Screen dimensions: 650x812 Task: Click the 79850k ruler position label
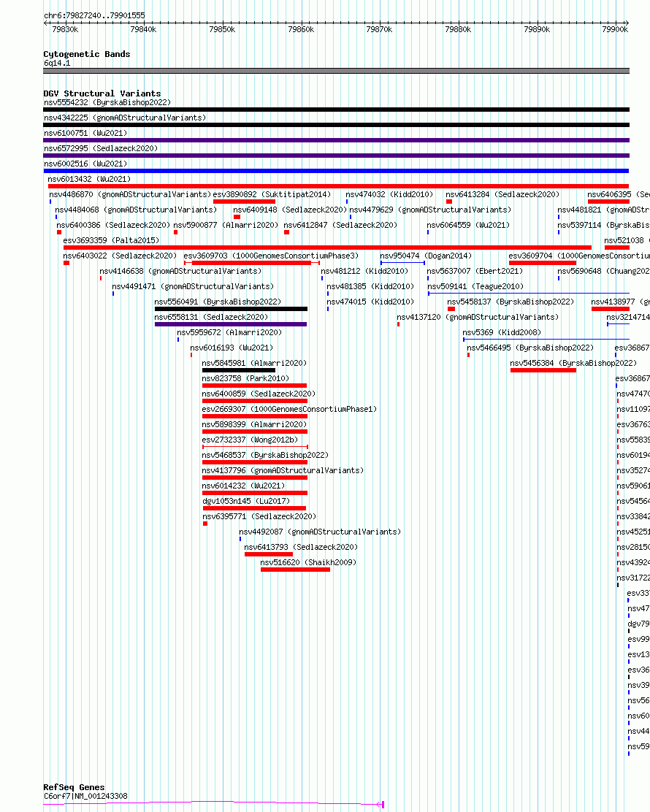[222, 29]
